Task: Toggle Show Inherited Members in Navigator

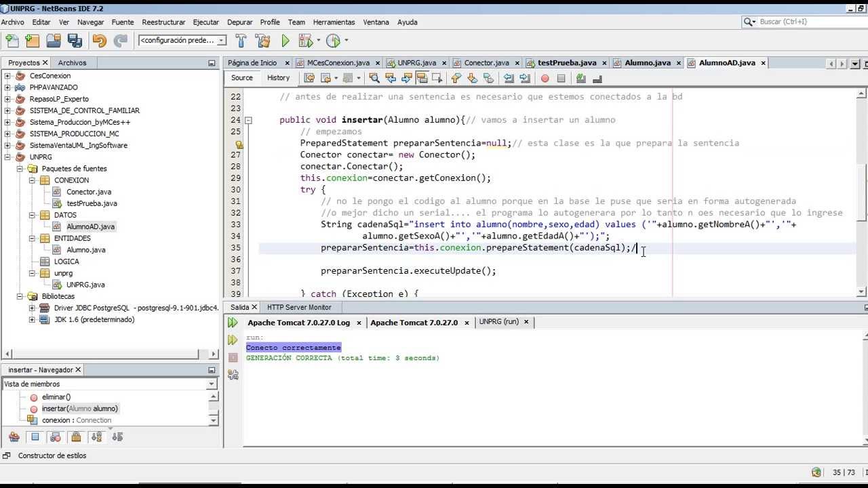Action: coord(14,437)
